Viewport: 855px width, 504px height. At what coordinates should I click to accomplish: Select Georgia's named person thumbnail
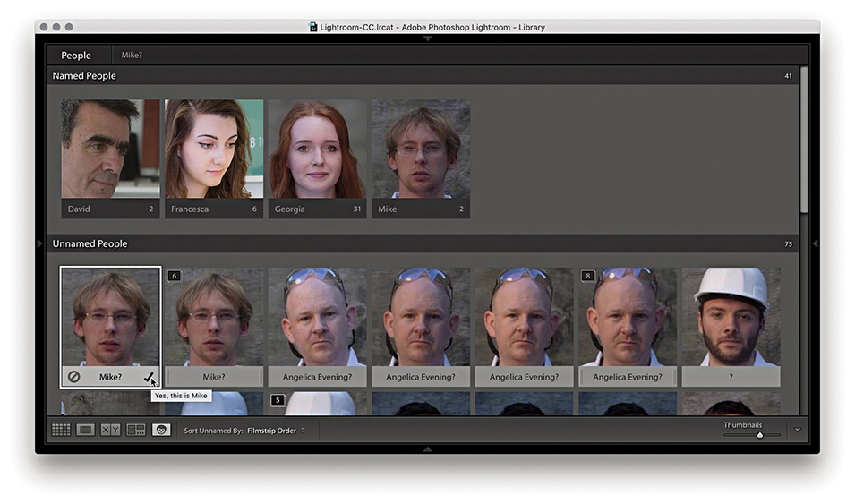coord(317,149)
